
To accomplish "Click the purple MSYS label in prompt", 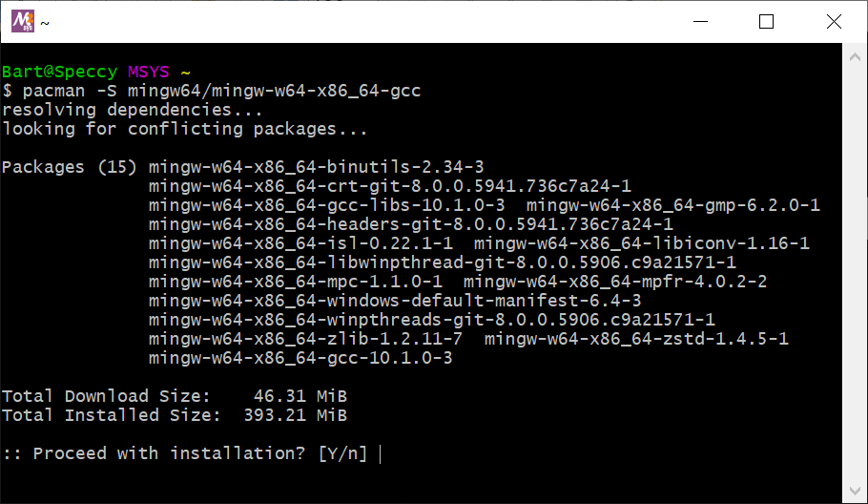I will [149, 72].
